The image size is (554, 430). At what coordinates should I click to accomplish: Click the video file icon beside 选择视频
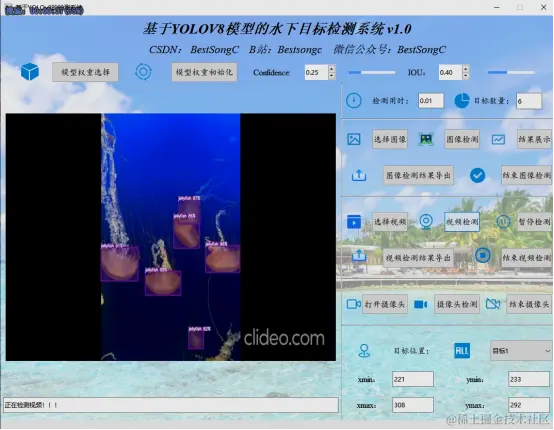(x=354, y=222)
